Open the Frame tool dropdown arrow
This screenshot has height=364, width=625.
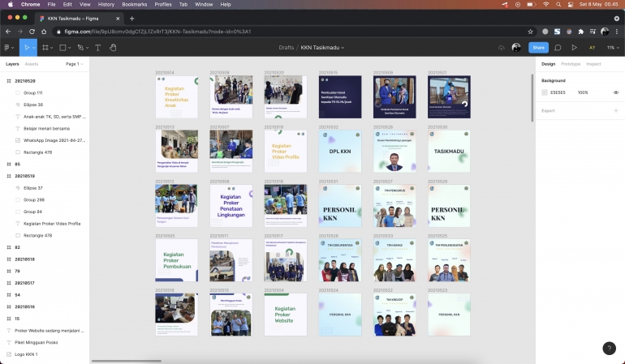pyautogui.click(x=52, y=48)
